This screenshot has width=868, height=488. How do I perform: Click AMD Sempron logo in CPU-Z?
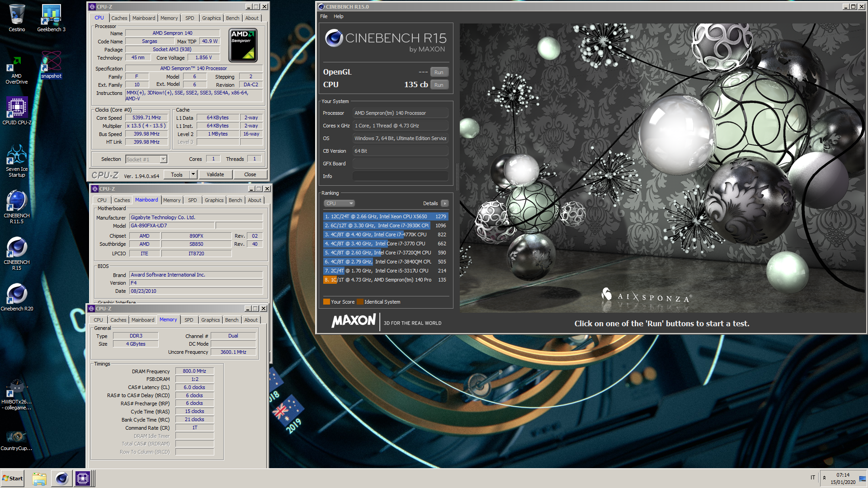tap(243, 45)
